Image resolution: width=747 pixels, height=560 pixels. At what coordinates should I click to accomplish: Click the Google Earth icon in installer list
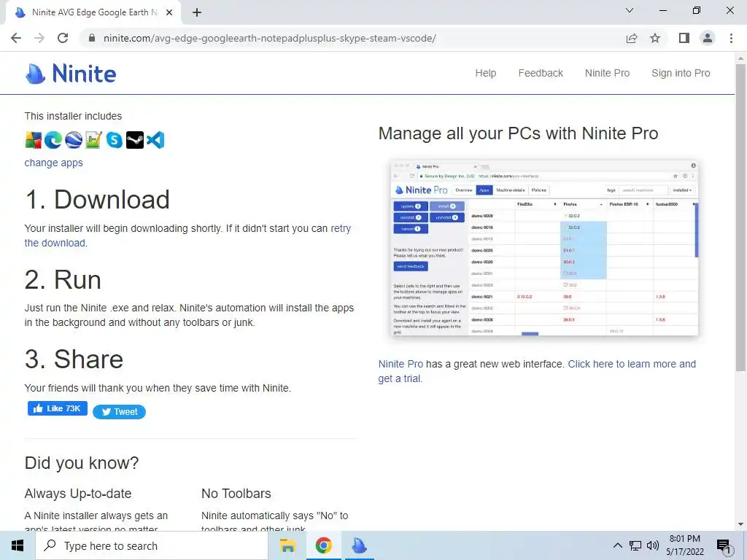(74, 140)
